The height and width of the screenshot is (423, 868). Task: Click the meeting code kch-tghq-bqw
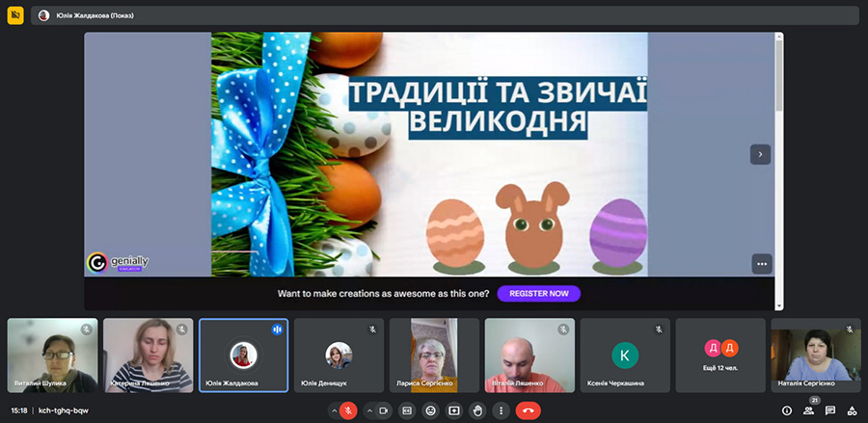coord(63,410)
